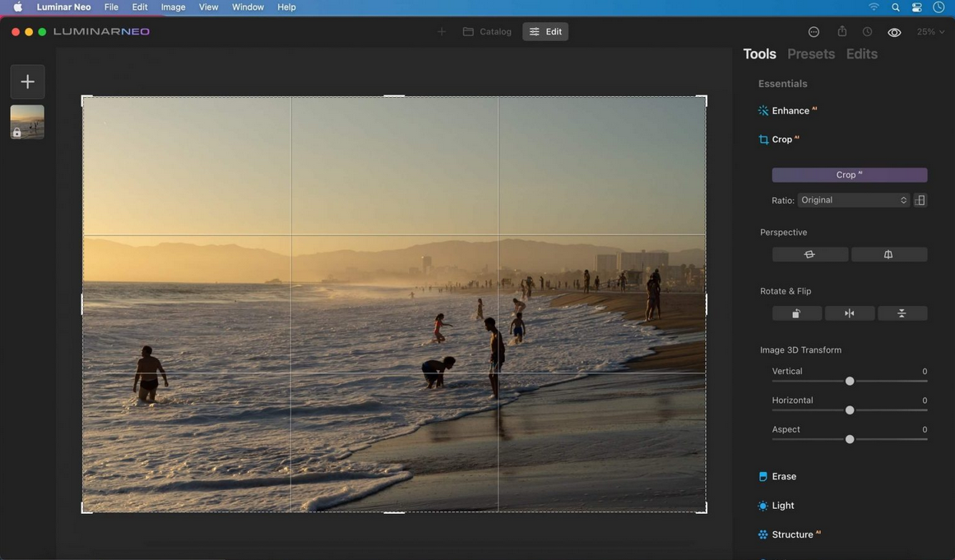Switch to the Presets tab
The image size is (955, 560).
click(811, 54)
